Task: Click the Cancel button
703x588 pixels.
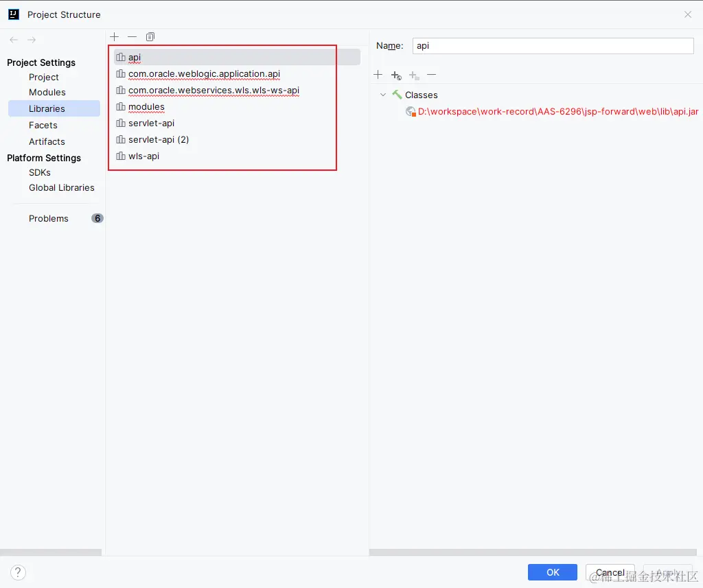Action: pos(610,572)
